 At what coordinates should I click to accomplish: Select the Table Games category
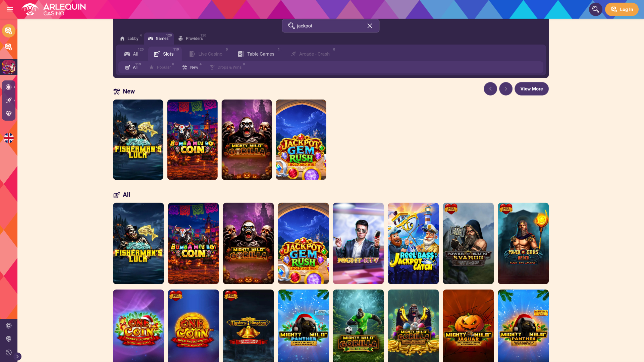click(257, 54)
